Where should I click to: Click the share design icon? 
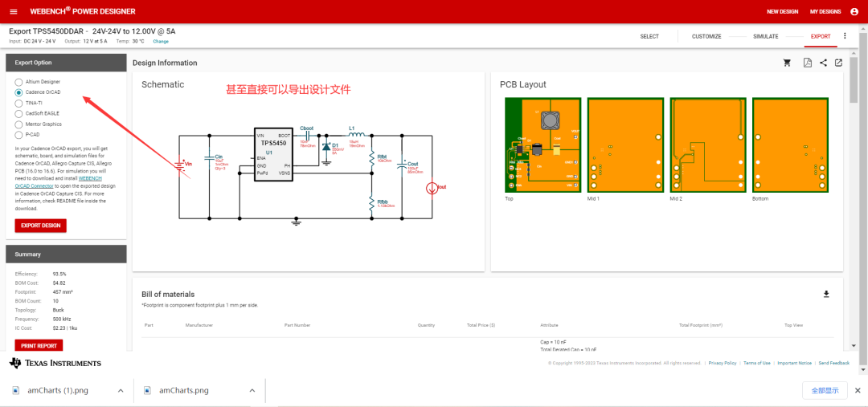pyautogui.click(x=823, y=63)
